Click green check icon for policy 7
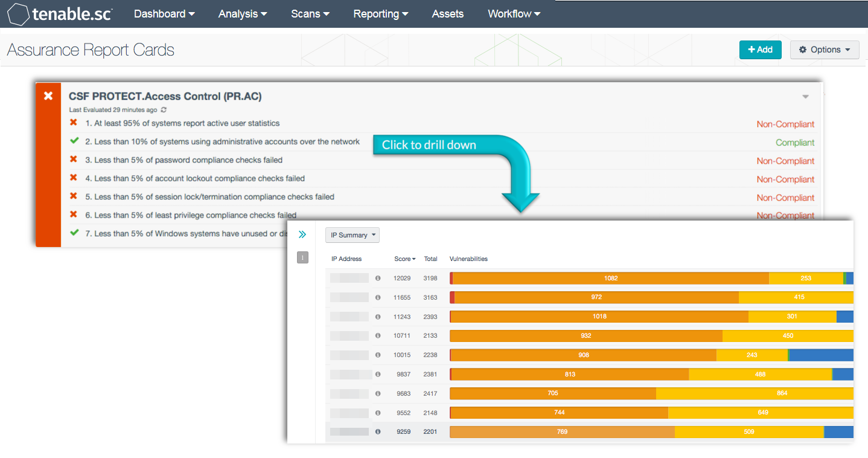The image size is (868, 458). [x=74, y=233]
